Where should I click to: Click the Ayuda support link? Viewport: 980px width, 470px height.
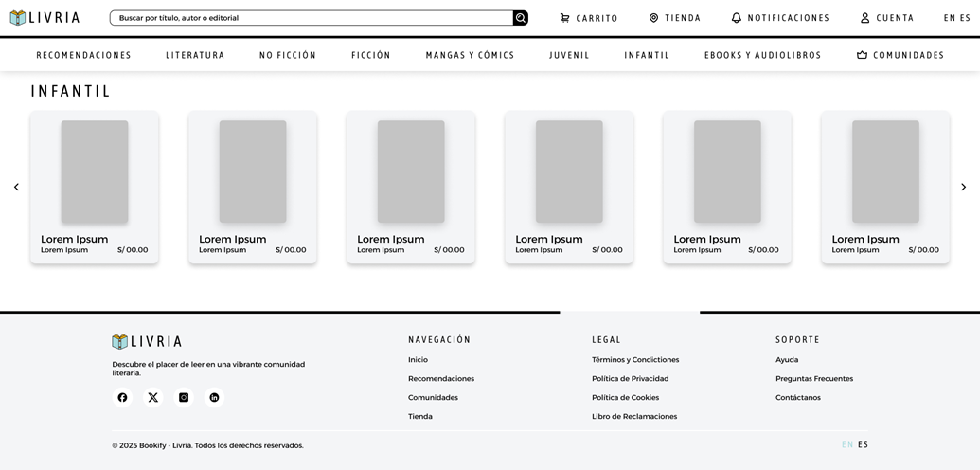pos(787,360)
